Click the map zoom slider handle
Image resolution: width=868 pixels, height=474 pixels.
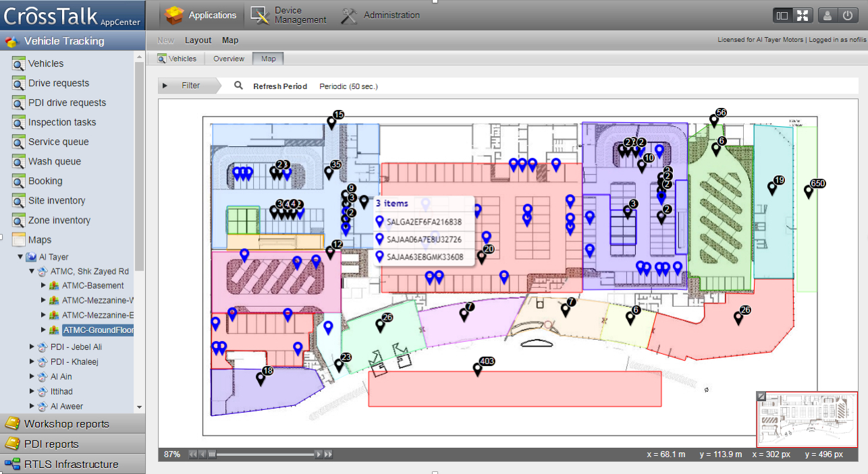211,454
